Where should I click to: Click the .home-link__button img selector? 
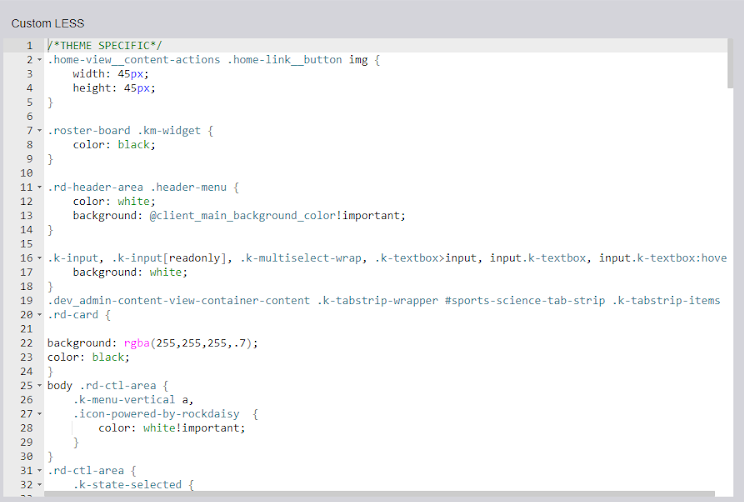click(298, 60)
